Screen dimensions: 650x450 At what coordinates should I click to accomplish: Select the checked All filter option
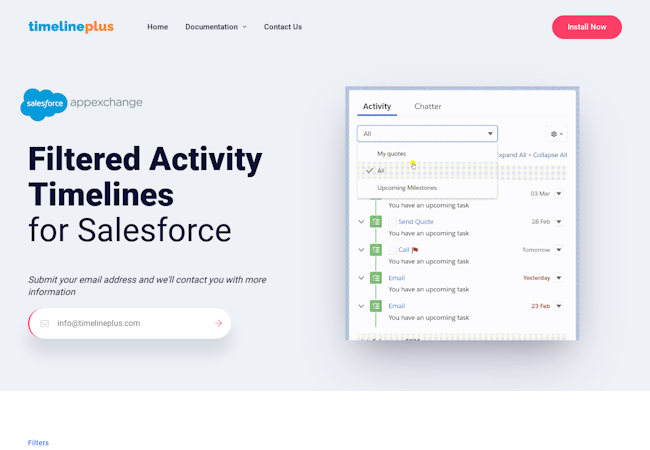click(x=380, y=171)
